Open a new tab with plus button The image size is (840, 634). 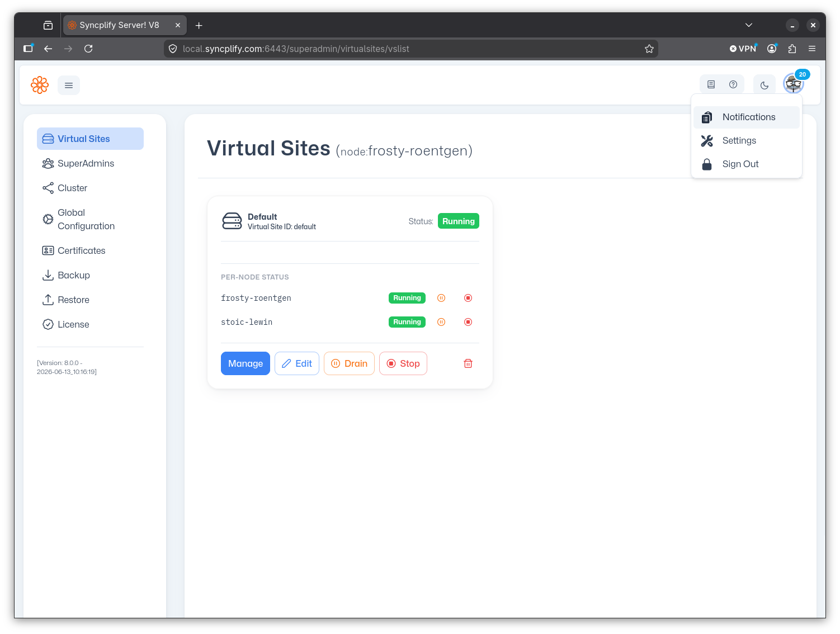pos(199,25)
